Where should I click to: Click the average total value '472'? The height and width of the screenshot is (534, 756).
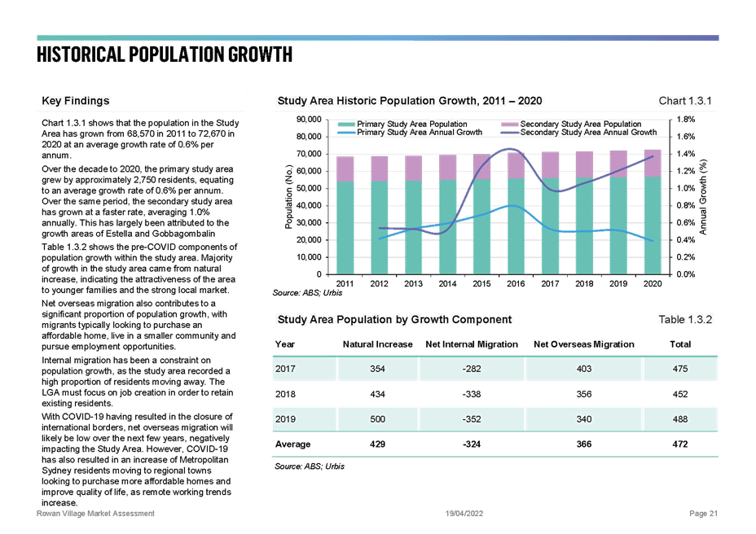(680, 444)
